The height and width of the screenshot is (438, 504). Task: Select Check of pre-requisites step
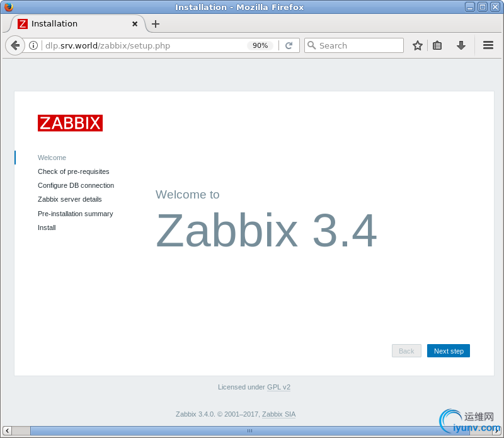(x=74, y=171)
